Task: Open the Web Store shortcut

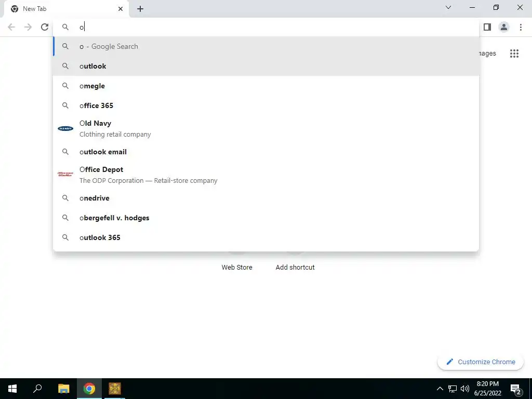Action: [x=237, y=268]
